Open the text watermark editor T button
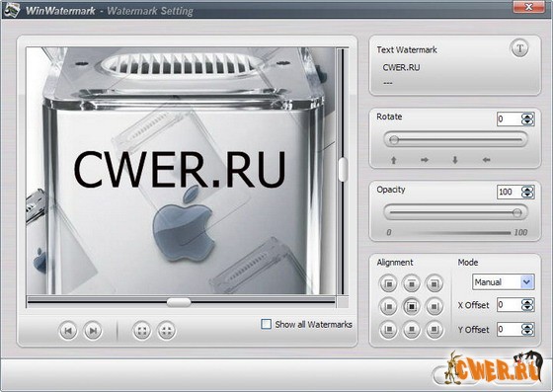Screen dimensions: 553x392 [x=519, y=48]
